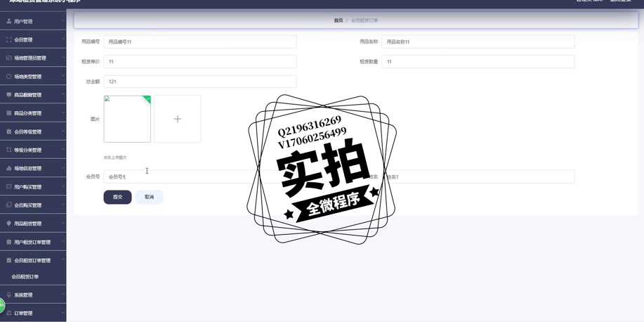Click the 商品分类管理 grid icon
The width and height of the screenshot is (644, 322).
pyautogui.click(x=9, y=113)
